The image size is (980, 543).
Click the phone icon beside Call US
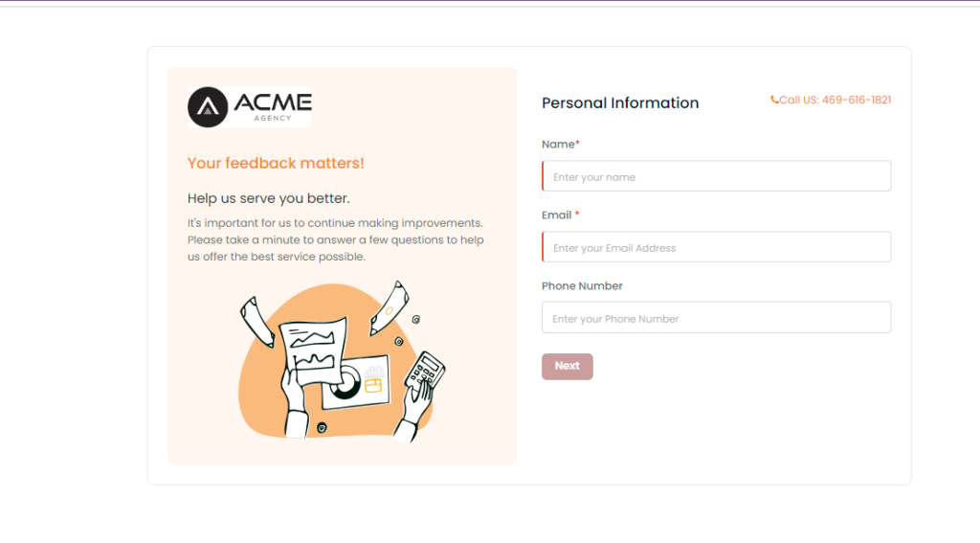(774, 100)
